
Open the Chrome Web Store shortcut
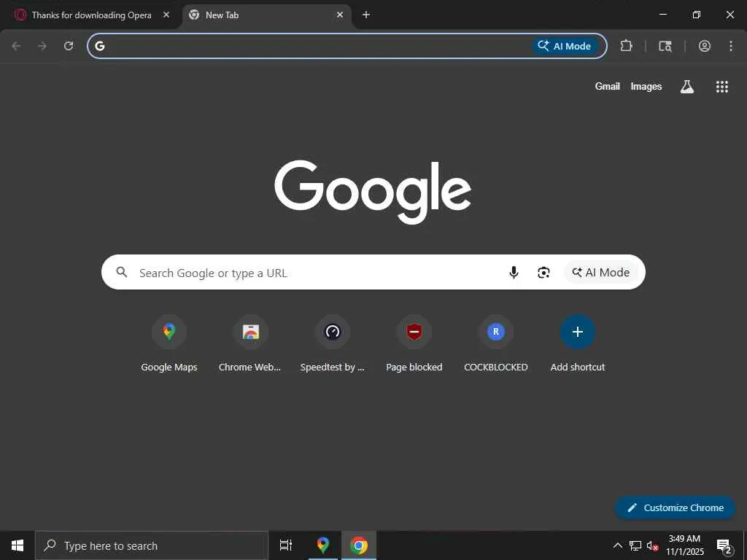251,343
